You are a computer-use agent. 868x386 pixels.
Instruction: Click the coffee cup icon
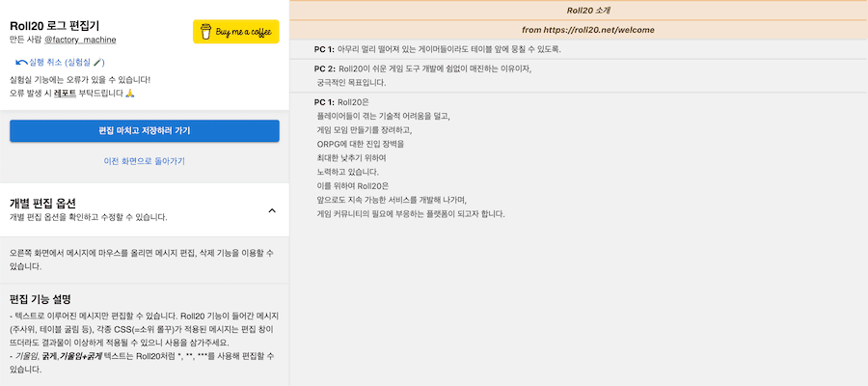[x=205, y=32]
